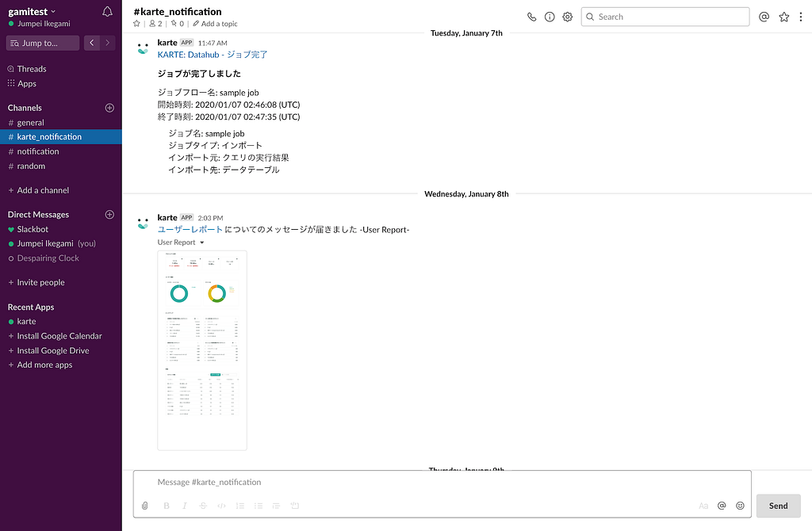Click Install Google Calendar

coord(60,335)
